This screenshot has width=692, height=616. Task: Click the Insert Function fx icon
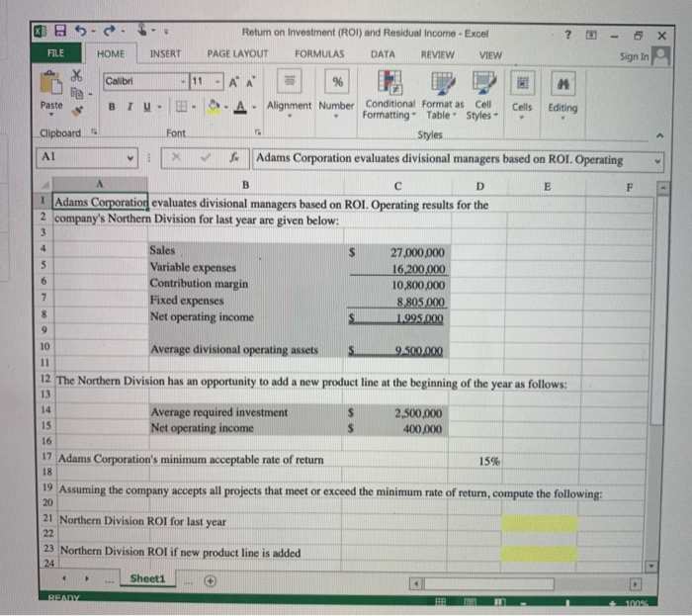pos(234,157)
